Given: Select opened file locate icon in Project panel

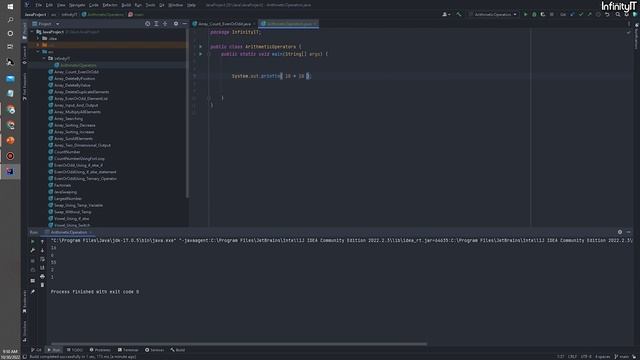Looking at the screenshot, I should tap(147, 24).
